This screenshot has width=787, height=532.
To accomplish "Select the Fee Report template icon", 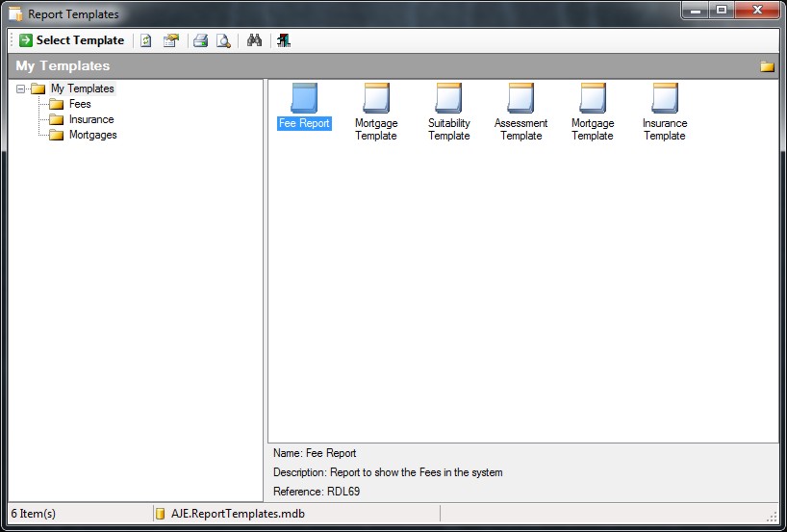I will tap(304, 99).
